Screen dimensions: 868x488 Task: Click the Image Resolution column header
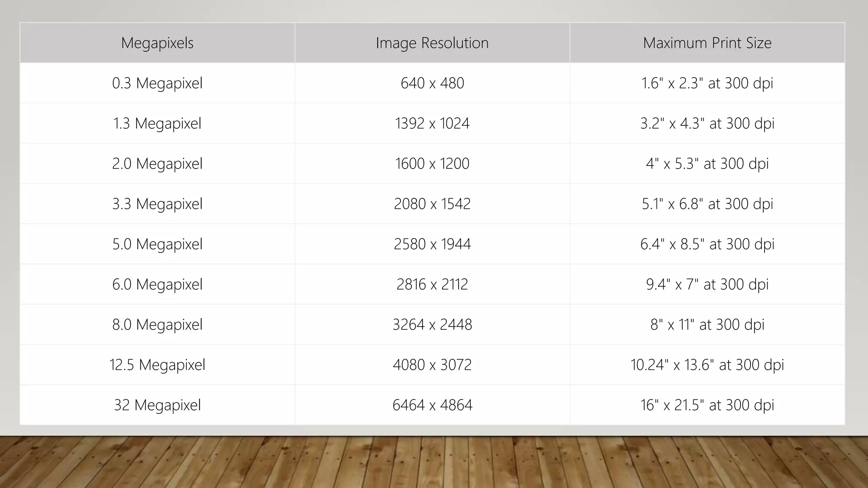432,43
